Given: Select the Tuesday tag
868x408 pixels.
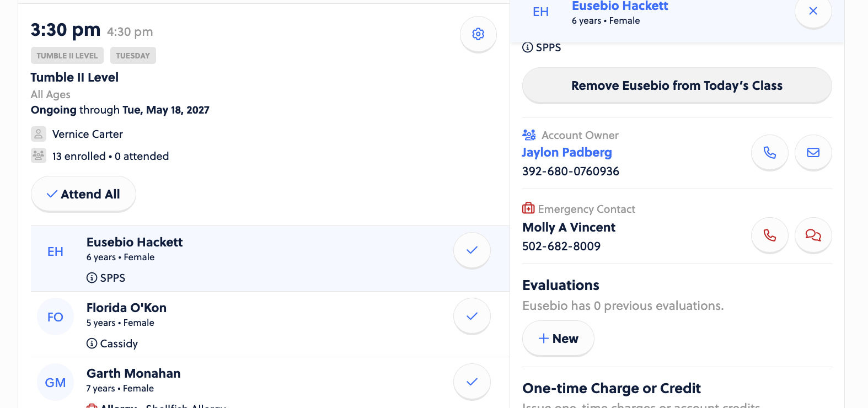Looking at the screenshot, I should click(x=133, y=56).
